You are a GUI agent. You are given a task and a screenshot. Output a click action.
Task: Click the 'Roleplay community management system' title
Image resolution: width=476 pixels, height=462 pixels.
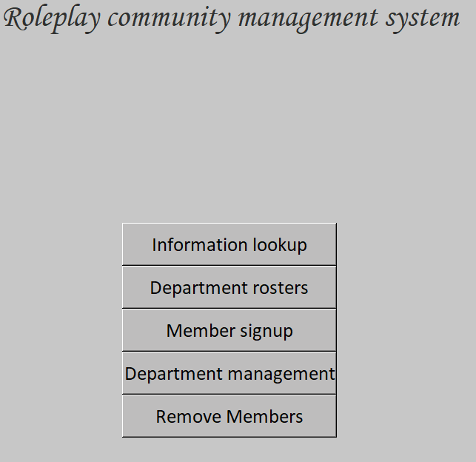[231, 19]
